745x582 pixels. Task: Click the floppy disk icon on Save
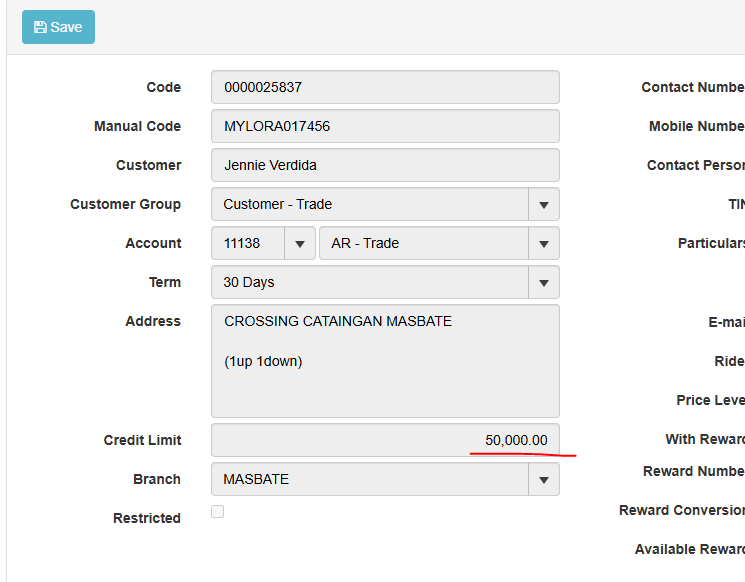pos(41,27)
